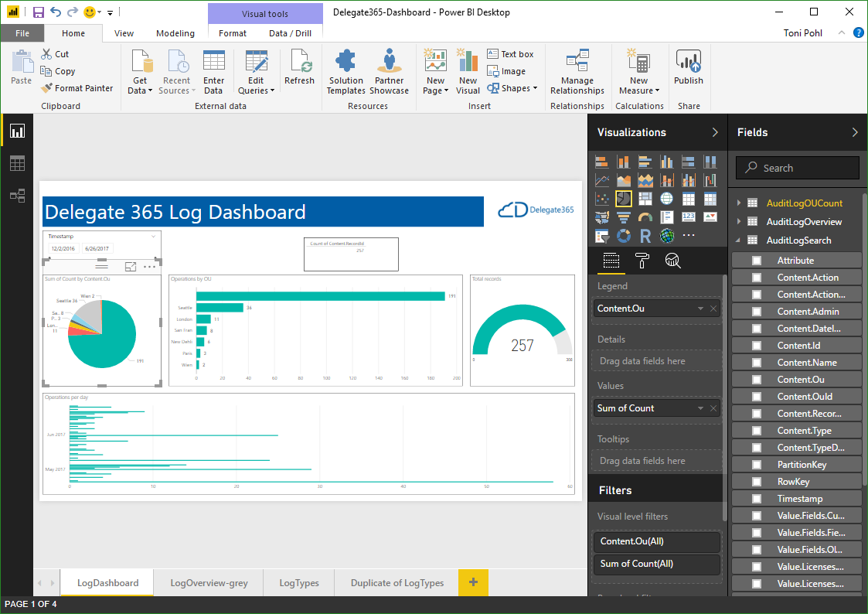Viewport: 868px width, 614px height.
Task: Expand the AuditLogOverview table
Action: click(x=739, y=222)
